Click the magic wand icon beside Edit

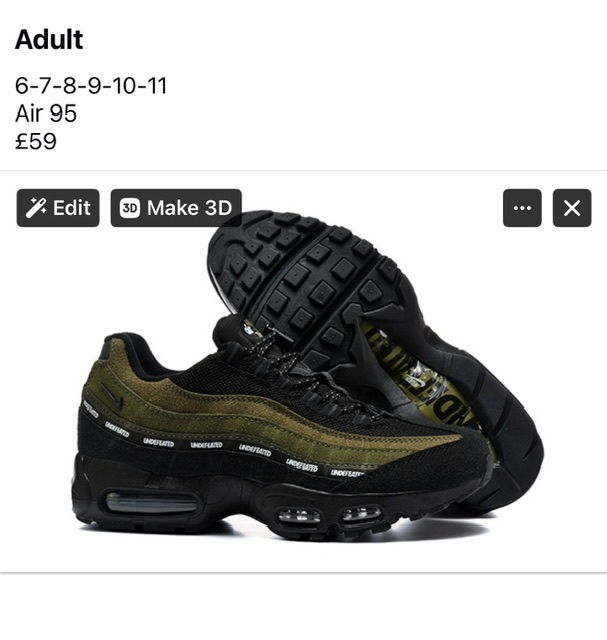tap(36, 208)
